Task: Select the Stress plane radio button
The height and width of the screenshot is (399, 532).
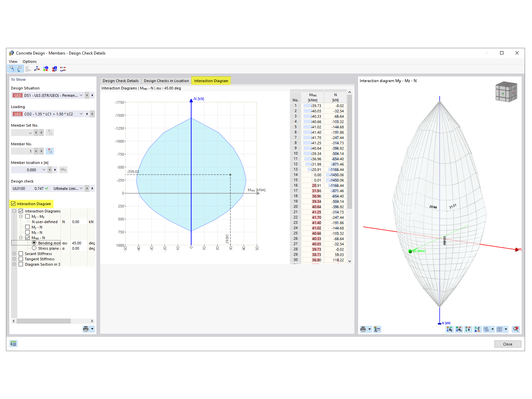Action: (x=34, y=248)
